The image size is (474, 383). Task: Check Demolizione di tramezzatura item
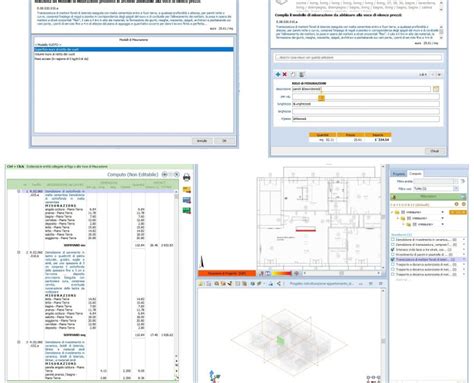(393, 245)
